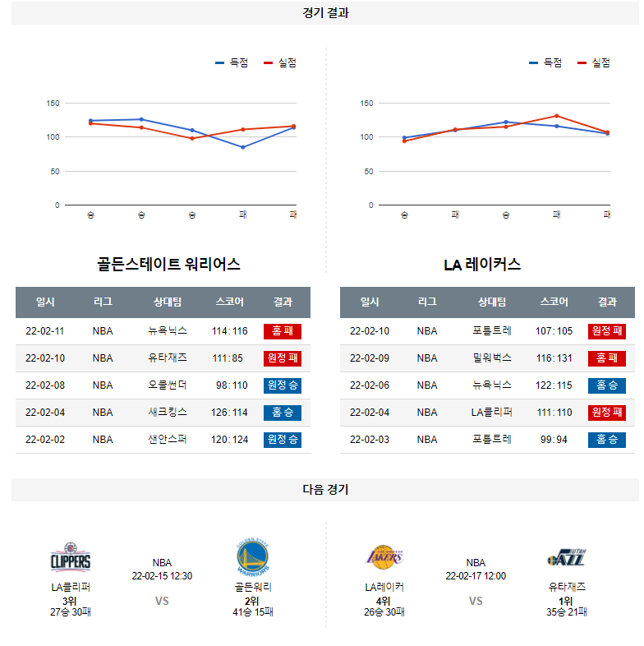Click the Golden State Warriors logo
This screenshot has width=644, height=646.
(252, 557)
